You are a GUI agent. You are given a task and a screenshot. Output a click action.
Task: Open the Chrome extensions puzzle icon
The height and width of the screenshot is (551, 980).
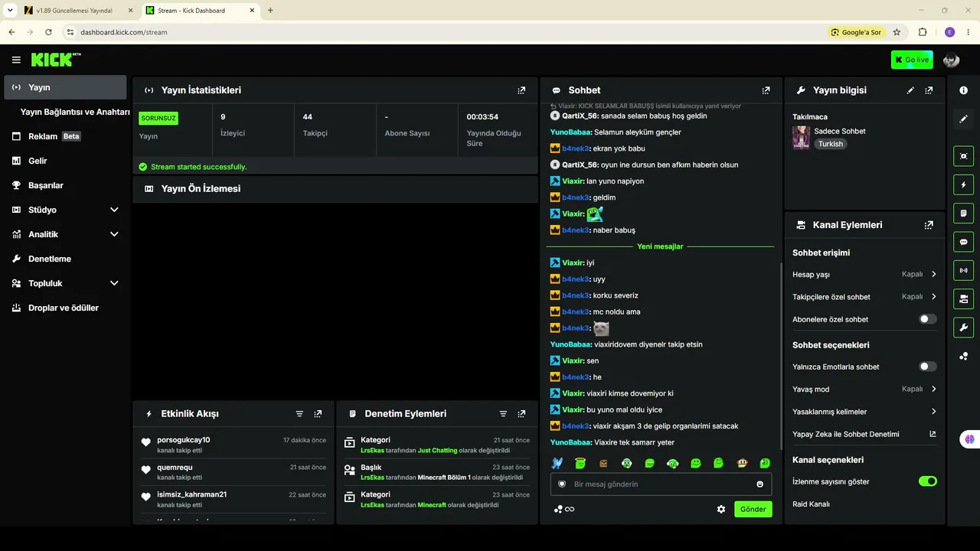(x=922, y=32)
